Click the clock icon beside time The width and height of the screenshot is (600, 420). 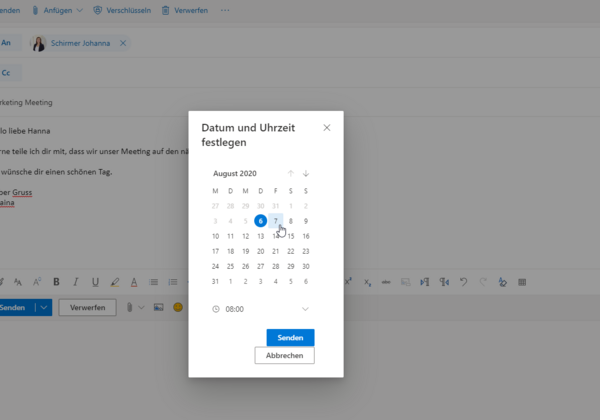pyautogui.click(x=216, y=309)
